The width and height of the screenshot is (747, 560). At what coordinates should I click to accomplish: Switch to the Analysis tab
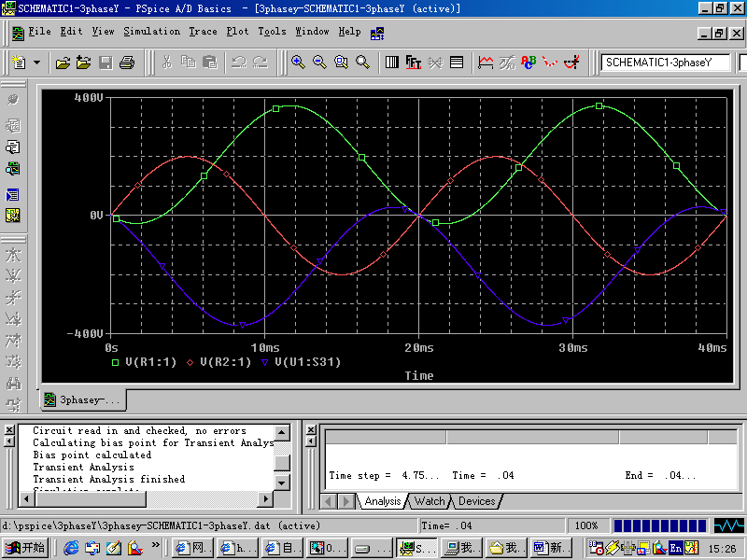(382, 501)
